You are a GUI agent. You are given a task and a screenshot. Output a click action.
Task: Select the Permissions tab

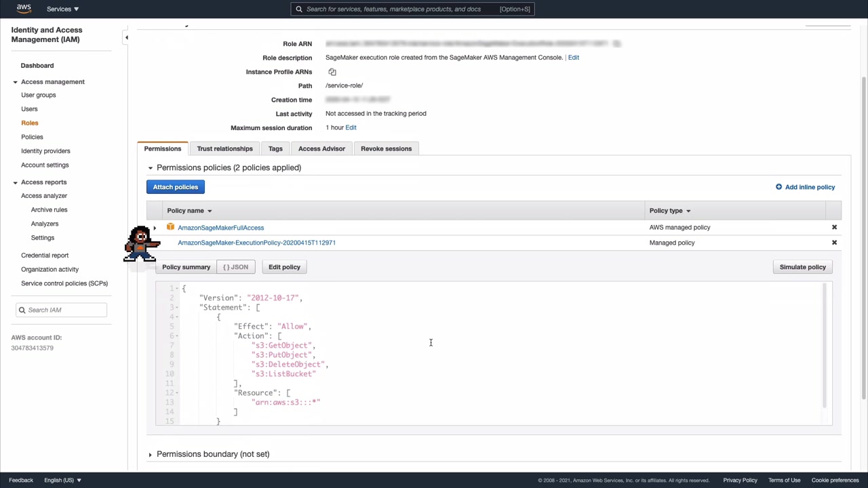pos(163,148)
